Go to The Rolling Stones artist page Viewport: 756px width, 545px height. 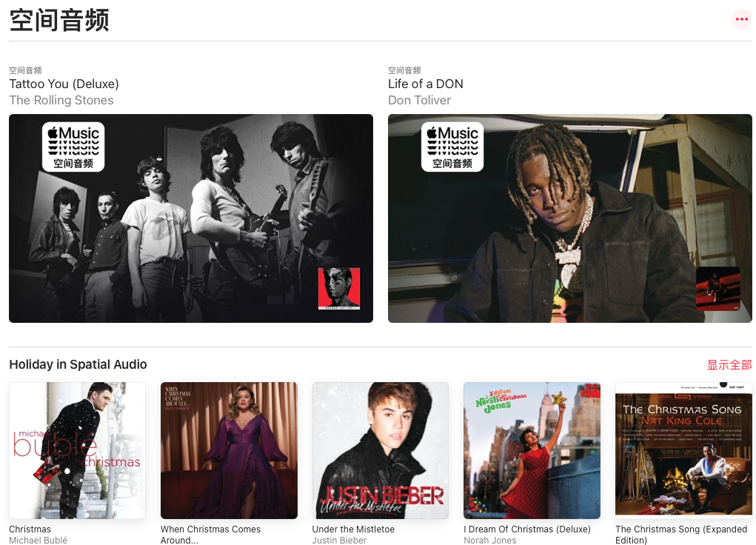pyautogui.click(x=61, y=100)
